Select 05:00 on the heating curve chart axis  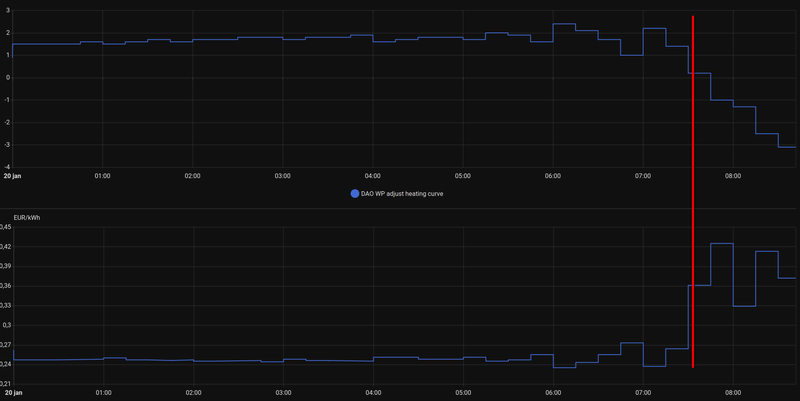click(463, 176)
